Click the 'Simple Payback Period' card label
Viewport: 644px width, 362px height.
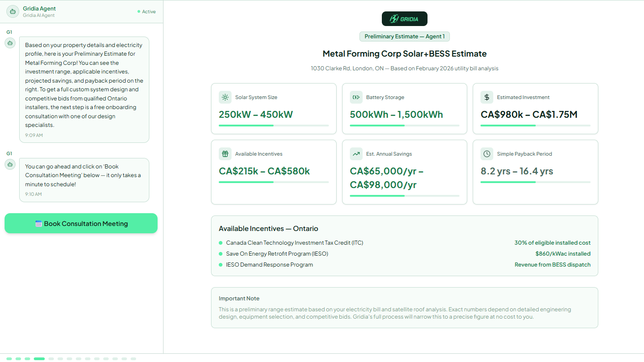pyautogui.click(x=524, y=154)
